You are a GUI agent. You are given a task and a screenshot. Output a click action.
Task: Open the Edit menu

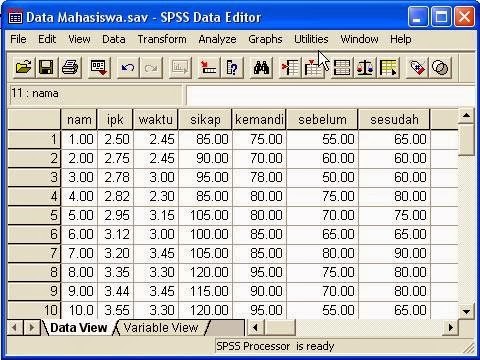pyautogui.click(x=47, y=39)
